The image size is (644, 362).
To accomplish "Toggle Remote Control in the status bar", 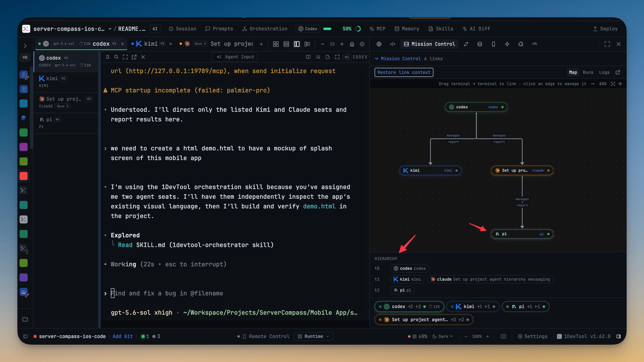I will [264, 336].
